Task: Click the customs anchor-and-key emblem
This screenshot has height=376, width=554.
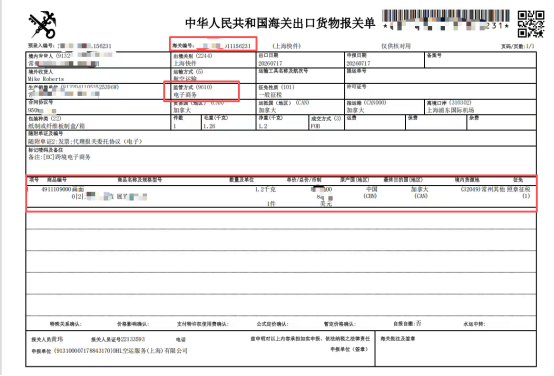Action: 42,25
